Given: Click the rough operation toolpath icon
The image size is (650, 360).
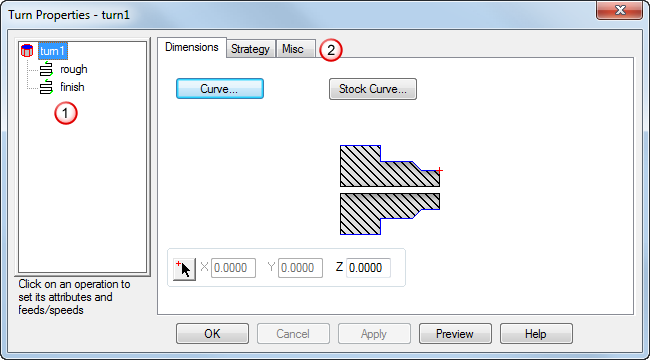Looking at the screenshot, I should point(46,69).
